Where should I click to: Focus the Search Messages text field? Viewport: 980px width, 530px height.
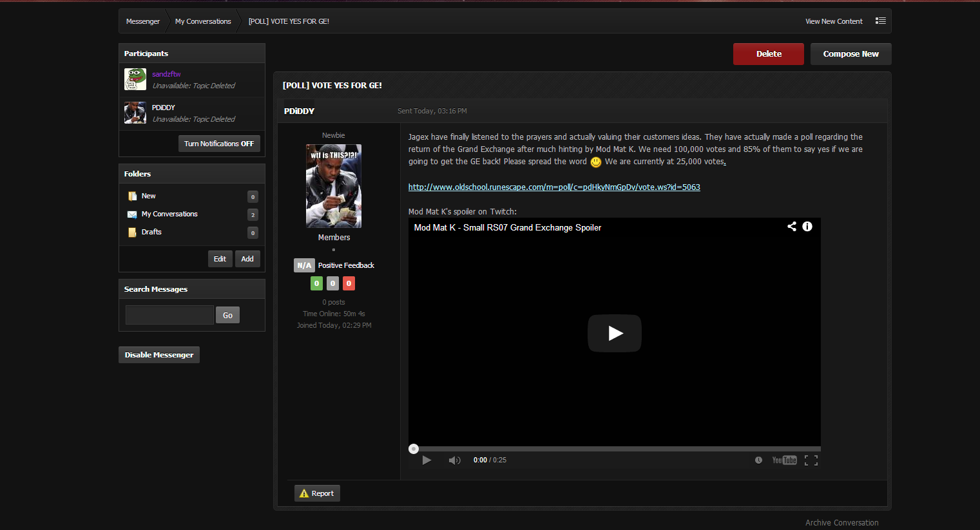(169, 315)
